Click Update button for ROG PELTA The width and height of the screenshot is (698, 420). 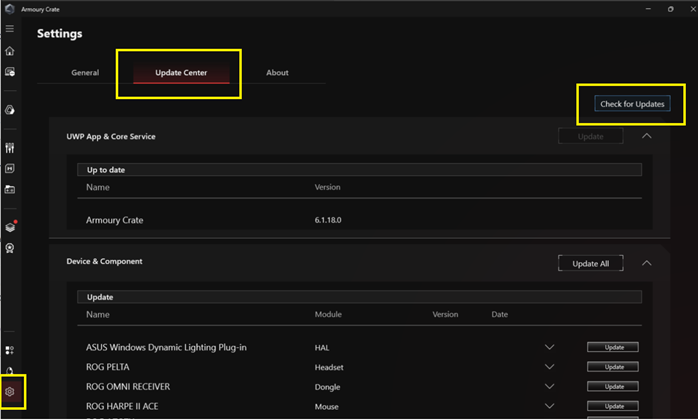pyautogui.click(x=613, y=367)
